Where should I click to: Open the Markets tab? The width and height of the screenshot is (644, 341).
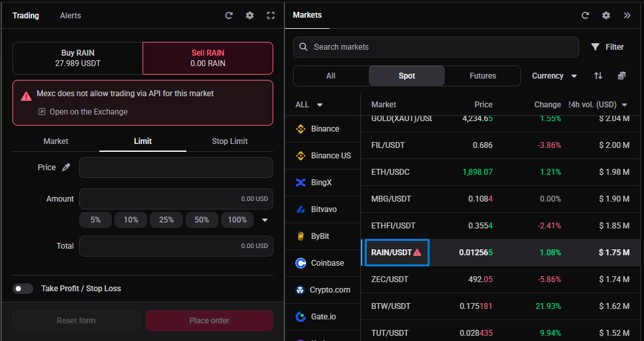307,15
